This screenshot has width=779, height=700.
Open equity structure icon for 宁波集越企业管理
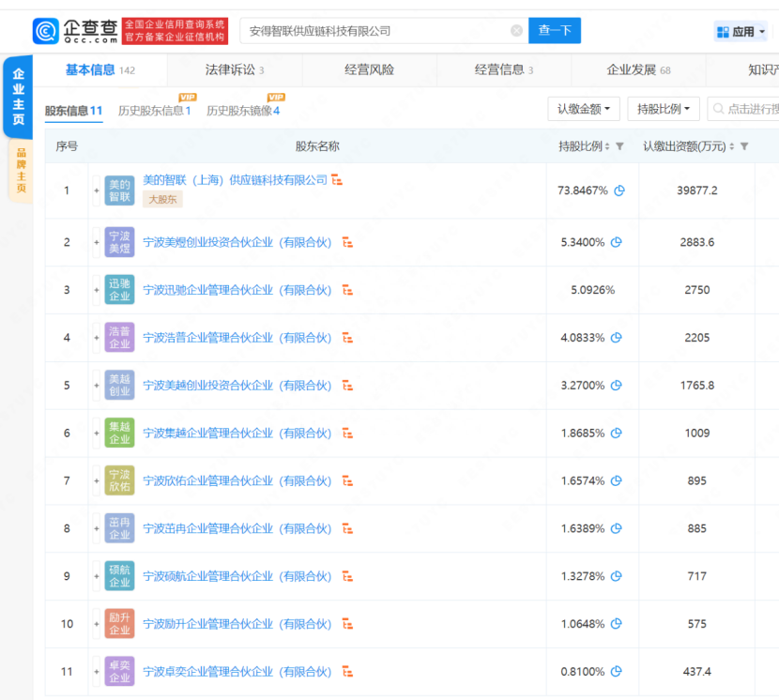point(348,434)
